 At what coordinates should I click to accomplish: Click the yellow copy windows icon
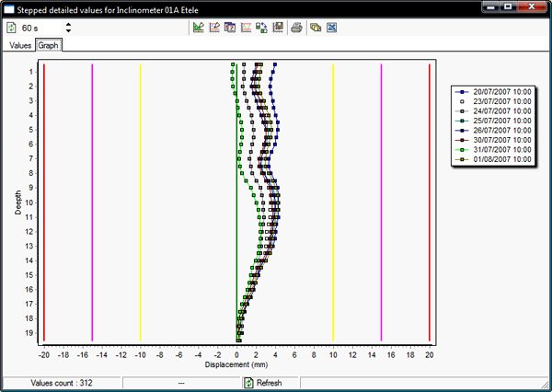click(x=316, y=28)
